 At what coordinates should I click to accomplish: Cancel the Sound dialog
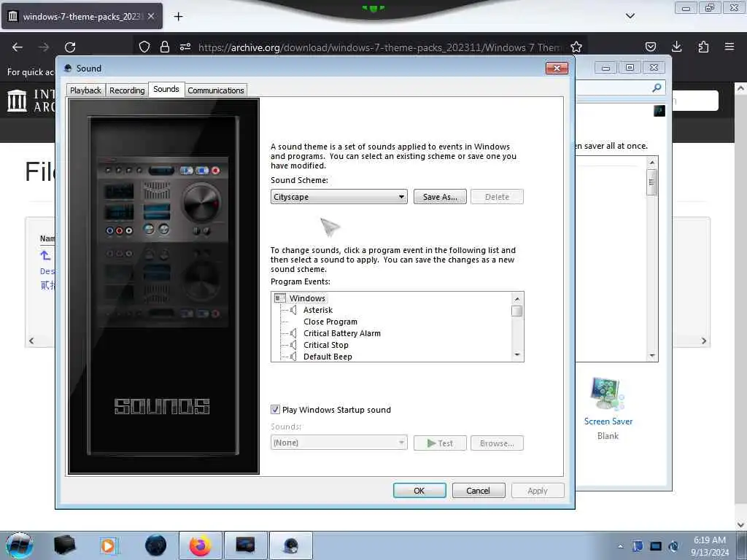(479, 491)
